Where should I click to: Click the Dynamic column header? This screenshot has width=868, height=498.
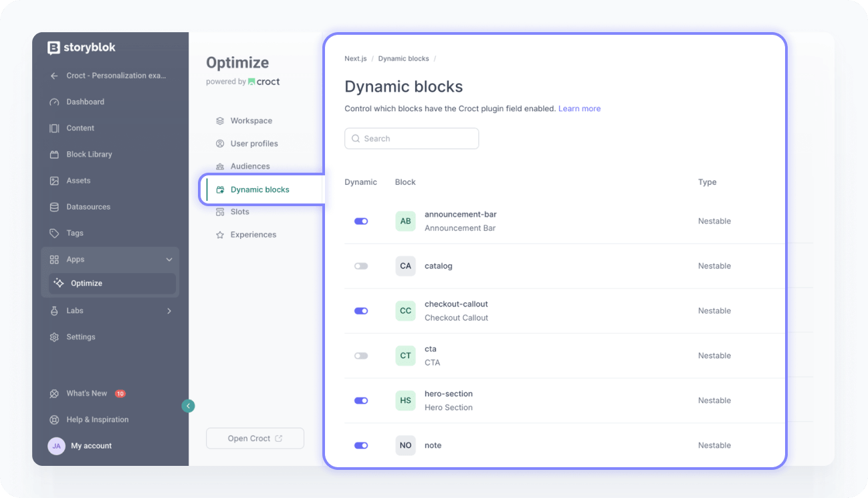coord(361,182)
